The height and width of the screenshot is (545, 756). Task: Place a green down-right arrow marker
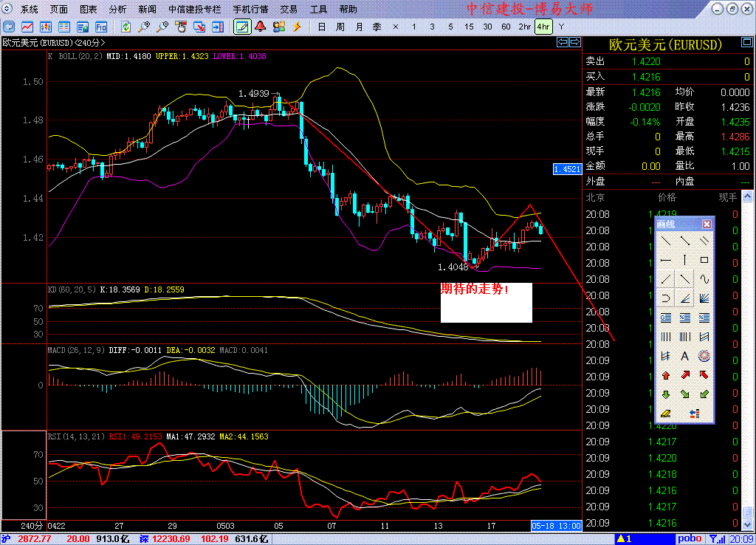684,394
